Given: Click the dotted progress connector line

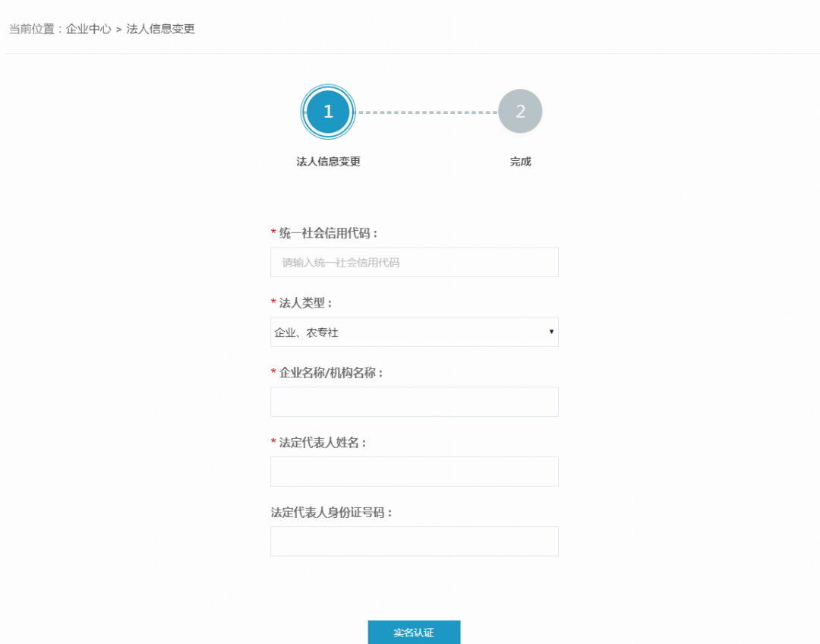Looking at the screenshot, I should click(424, 111).
